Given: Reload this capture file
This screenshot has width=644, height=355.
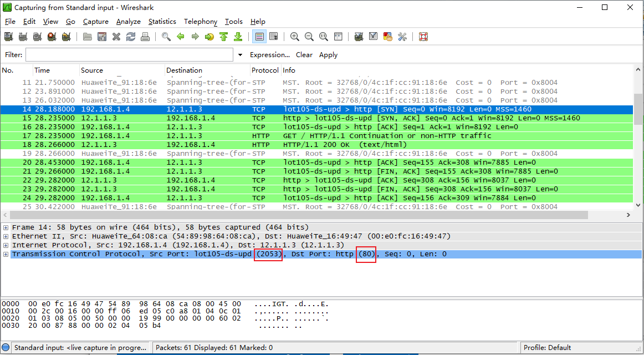Looking at the screenshot, I should pyautogui.click(x=131, y=37).
